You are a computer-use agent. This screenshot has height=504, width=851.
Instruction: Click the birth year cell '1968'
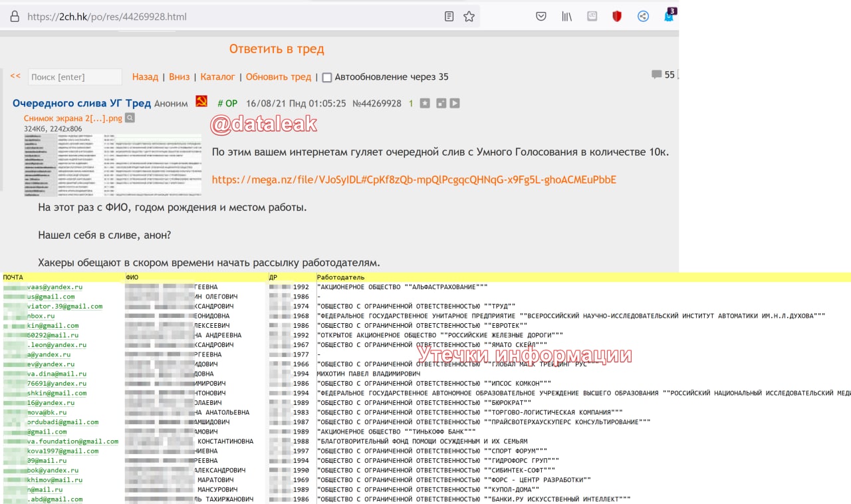(301, 316)
